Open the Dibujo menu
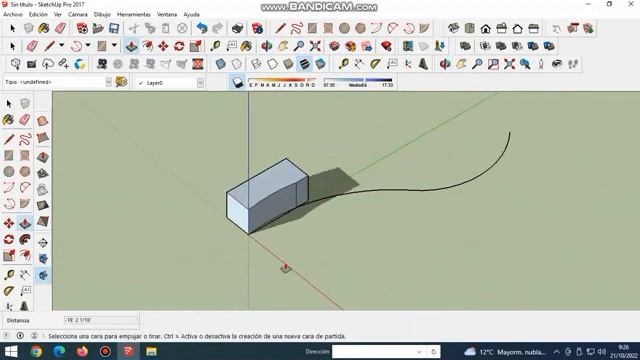 [102, 14]
